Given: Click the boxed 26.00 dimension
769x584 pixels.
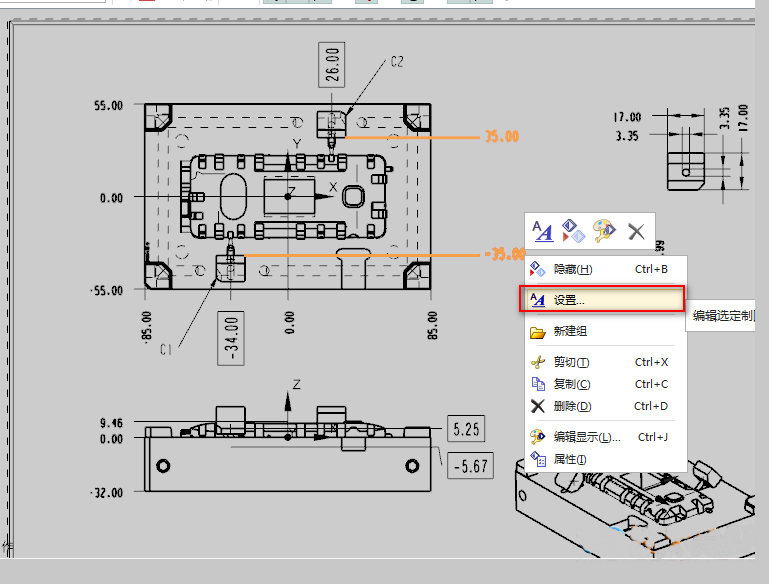Looking at the screenshot, I should tap(332, 65).
